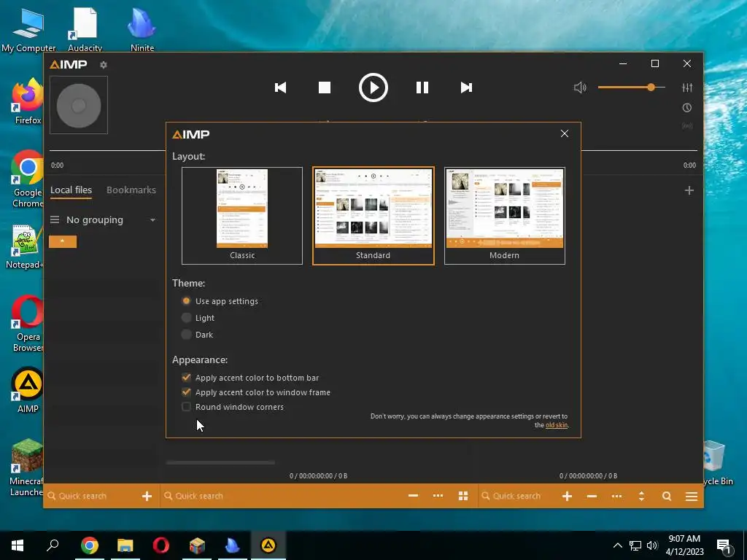This screenshot has height=560, width=747.
Task: Mute the volume speaker icon
Action: pyautogui.click(x=580, y=87)
